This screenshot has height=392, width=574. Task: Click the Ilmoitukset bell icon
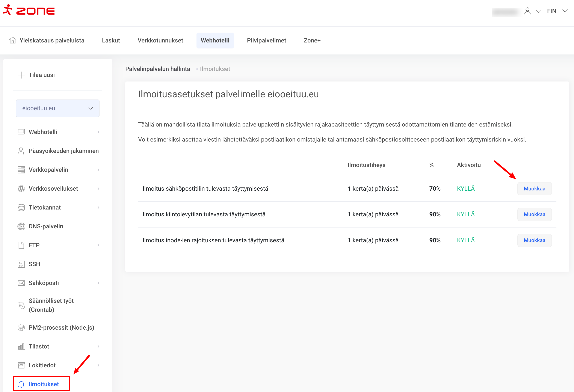click(21, 384)
